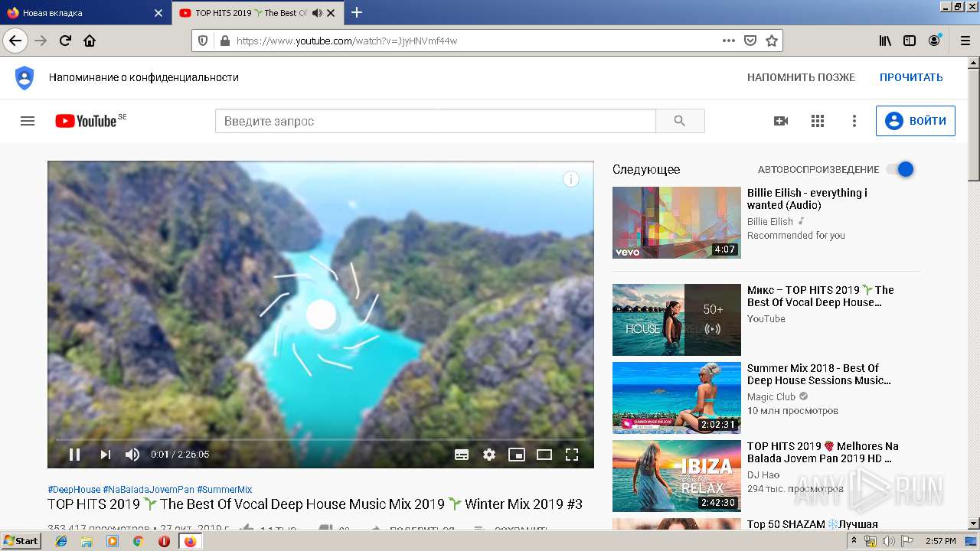The width and height of the screenshot is (980, 551).
Task: Open page actions three-dot menu
Action: (729, 41)
